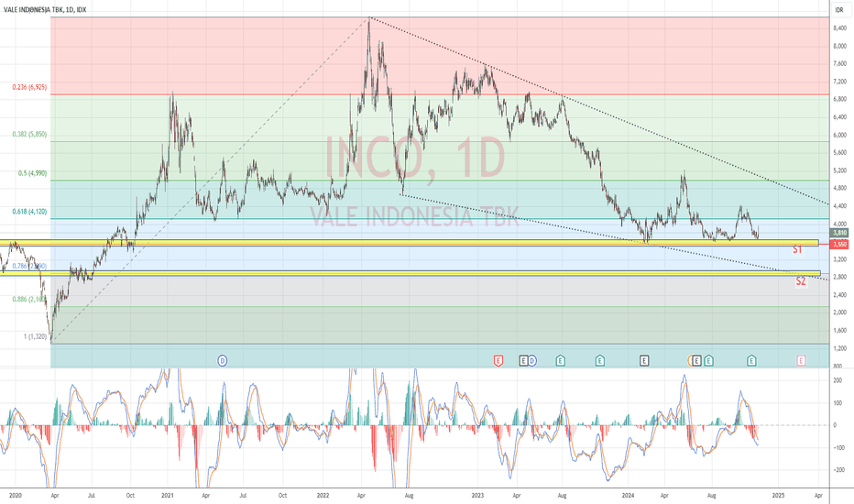
Task: Select the lower yellow S2 support band
Action: coord(411,273)
